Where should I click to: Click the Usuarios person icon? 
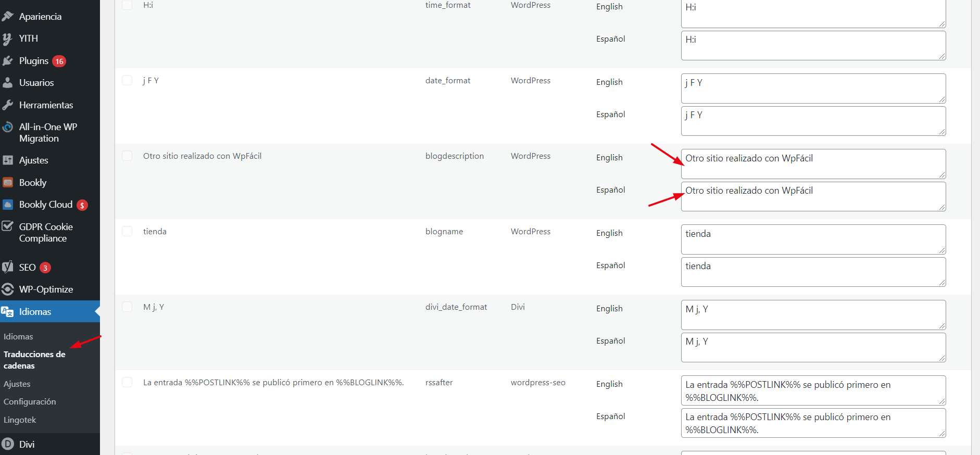(8, 83)
